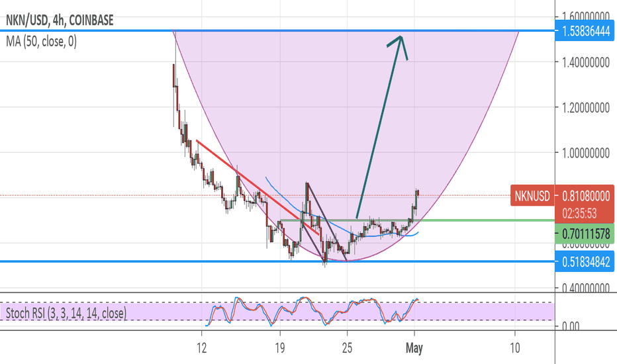
Task: Click the 1.53836444 blue price label
Action: [585, 31]
